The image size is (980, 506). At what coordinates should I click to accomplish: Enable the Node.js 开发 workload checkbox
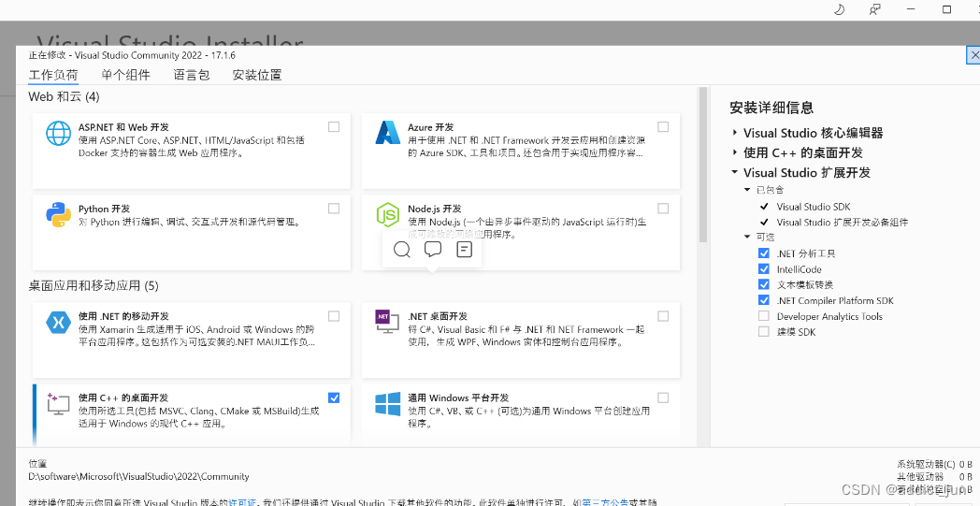[x=663, y=209]
